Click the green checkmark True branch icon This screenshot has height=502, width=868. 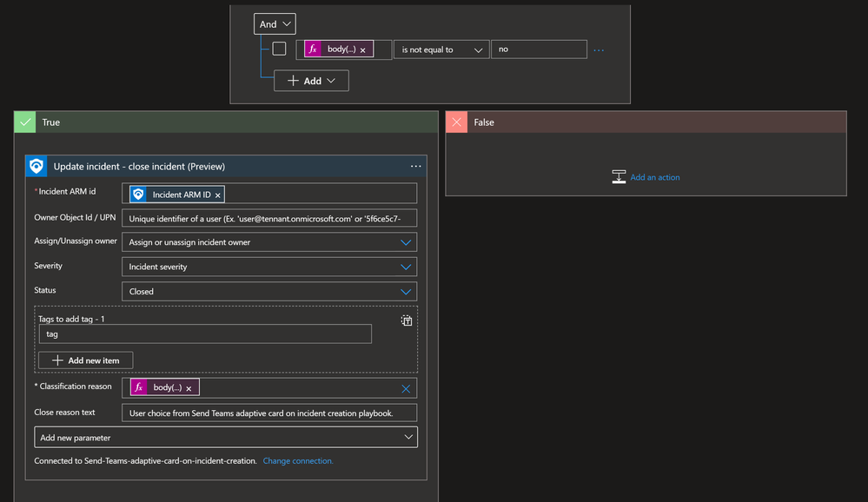point(25,122)
